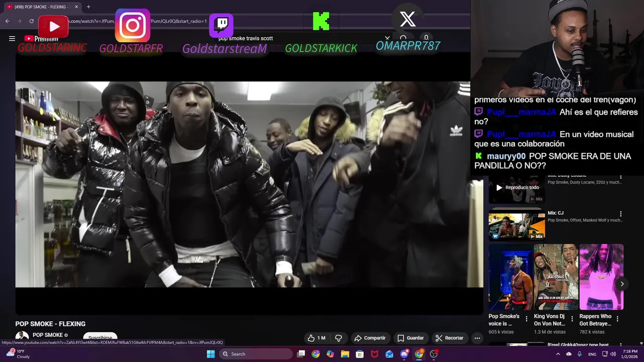Click the 782 k vistas text
Image resolution: width=644 pixels, height=362 pixels.
(x=592, y=332)
